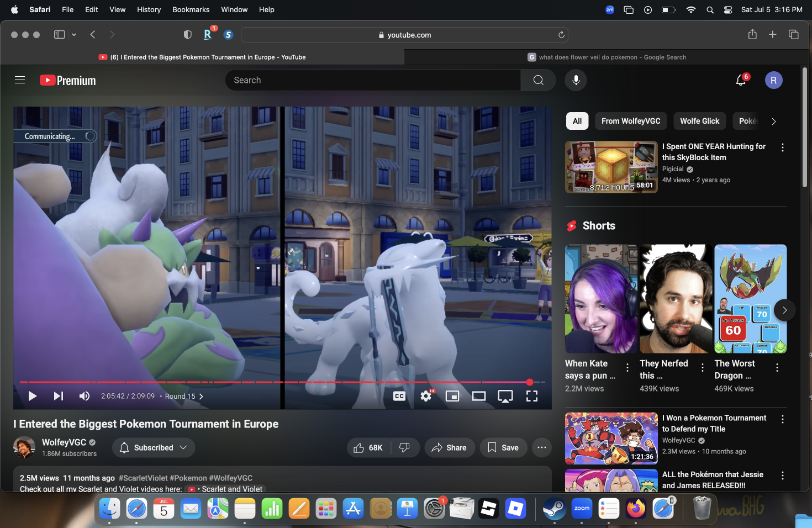Open options for When Kate short

point(628,368)
